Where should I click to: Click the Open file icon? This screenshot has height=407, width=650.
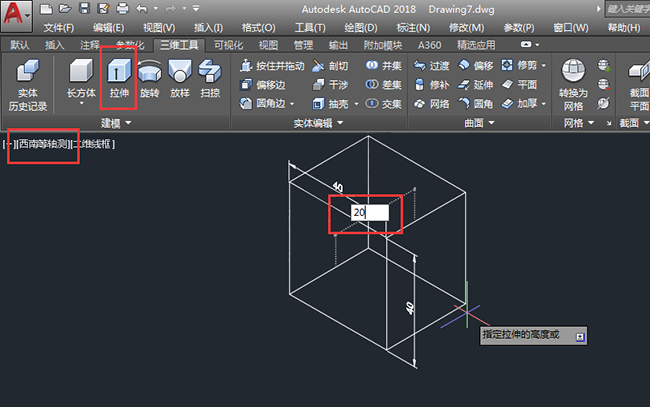pyautogui.click(x=65, y=8)
